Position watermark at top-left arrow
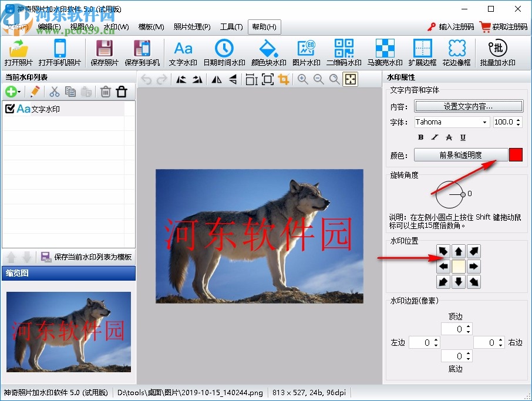Viewport: 532px width, 401px height. [x=443, y=251]
